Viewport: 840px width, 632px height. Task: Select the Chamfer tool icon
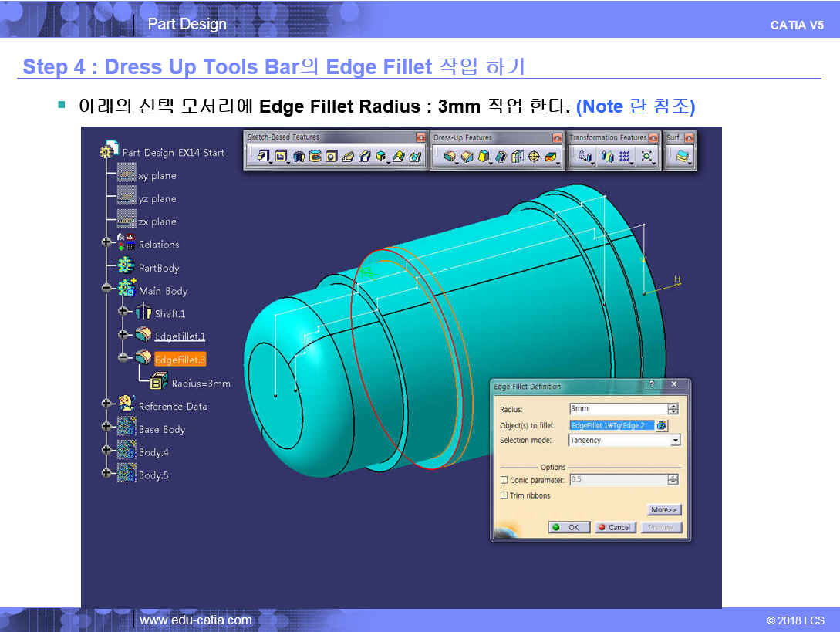click(x=467, y=157)
